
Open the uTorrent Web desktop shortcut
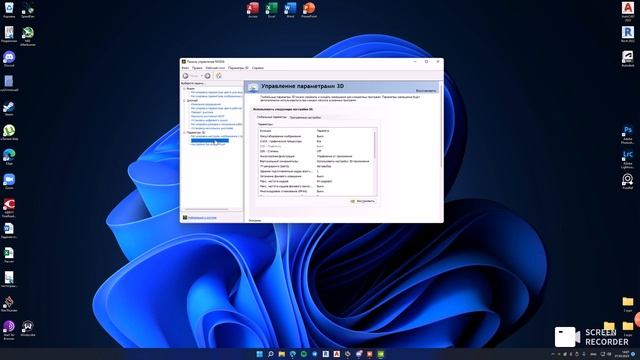tap(9, 133)
